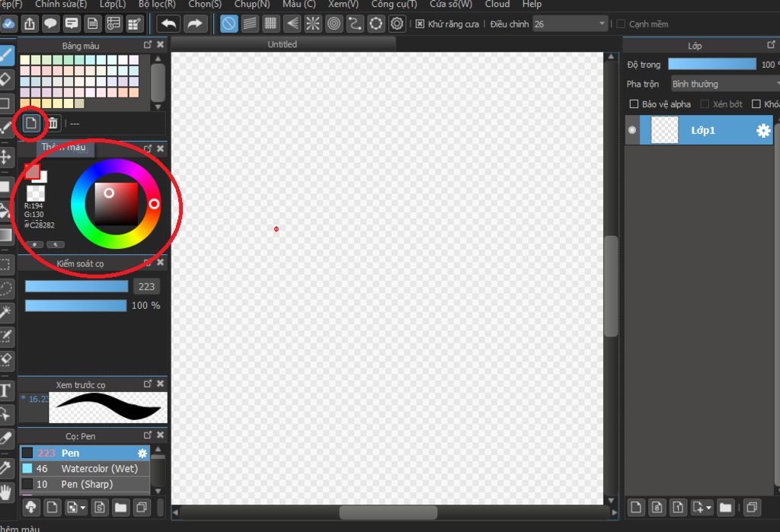
Task: Select Watercolor (Wet) brush
Action: tap(85, 468)
